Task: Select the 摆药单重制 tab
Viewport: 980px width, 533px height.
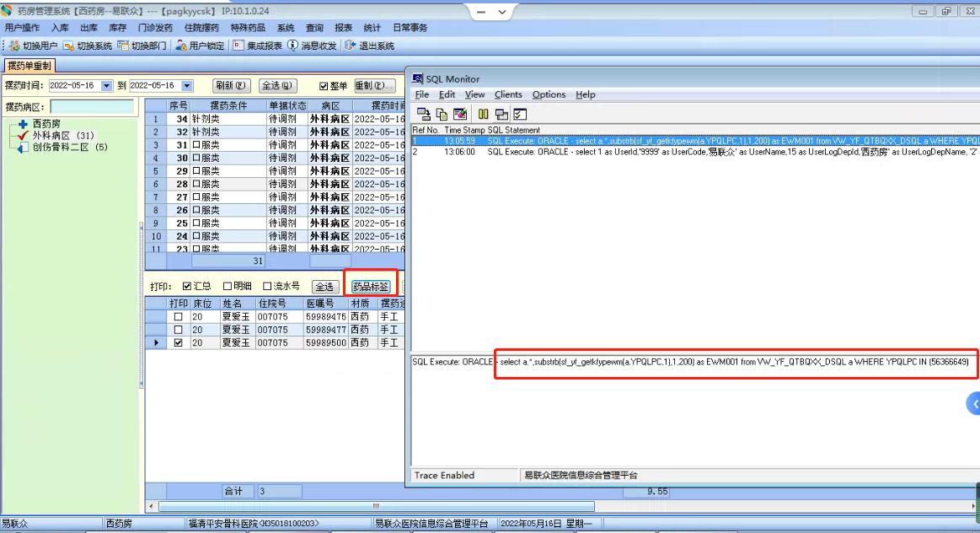Action: (x=29, y=66)
